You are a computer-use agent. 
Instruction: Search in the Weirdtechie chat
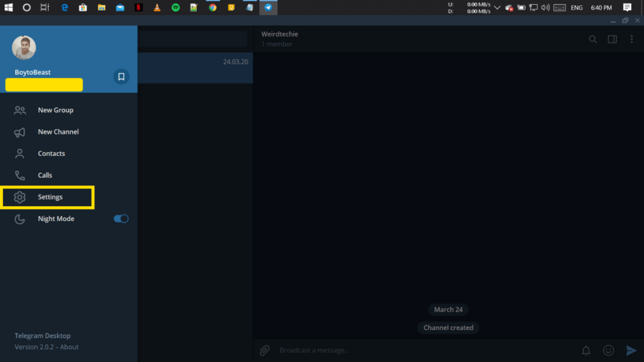pos(592,39)
